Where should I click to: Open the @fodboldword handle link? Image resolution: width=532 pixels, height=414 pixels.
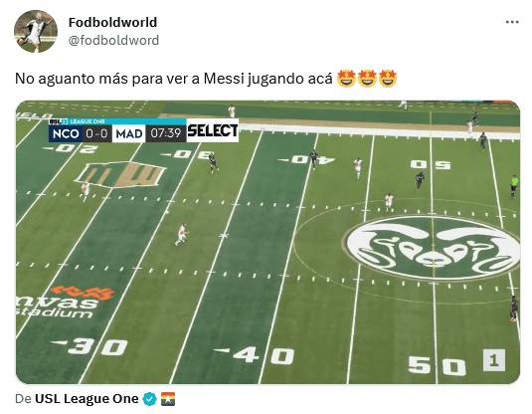tap(113, 41)
